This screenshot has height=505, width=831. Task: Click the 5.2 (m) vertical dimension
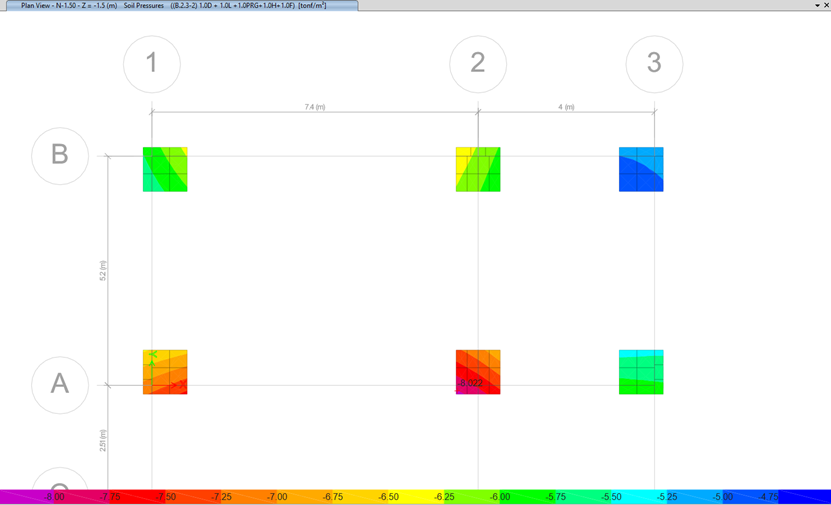point(102,270)
